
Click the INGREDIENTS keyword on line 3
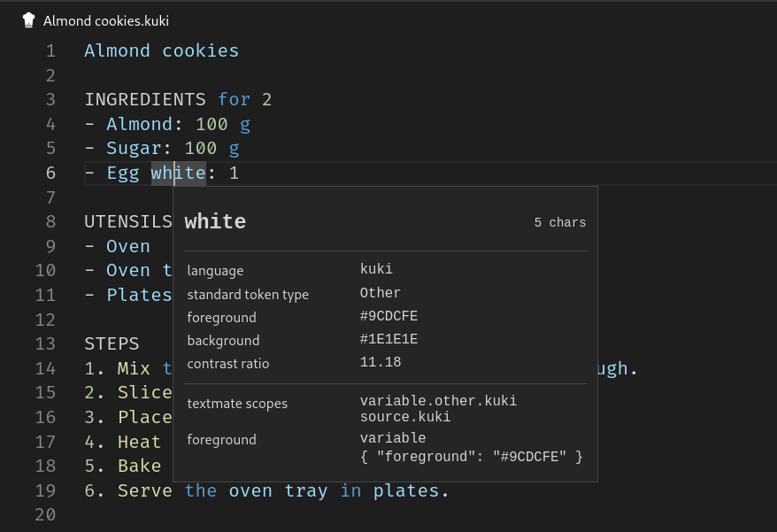(x=147, y=99)
